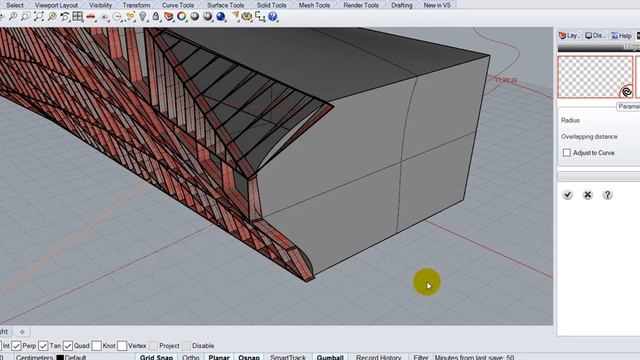Screen dimensions: 640x360
Task: Click the Centimeters units status field
Action: (x=34, y=358)
